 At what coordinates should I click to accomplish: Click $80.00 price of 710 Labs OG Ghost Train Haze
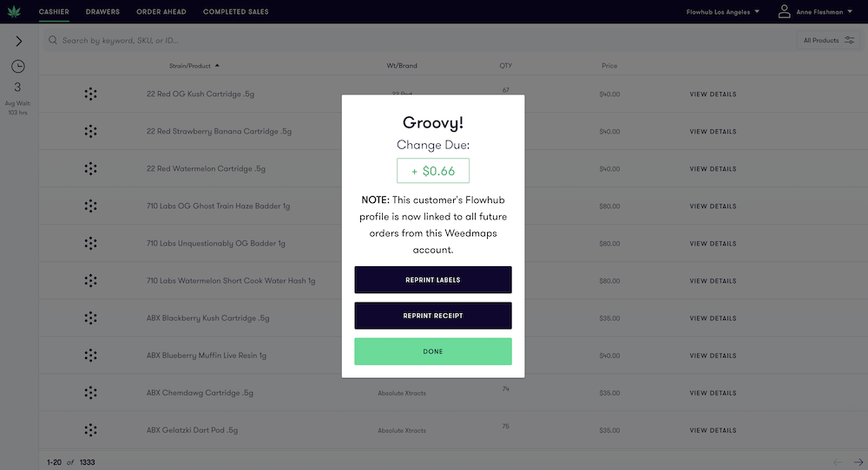point(609,206)
